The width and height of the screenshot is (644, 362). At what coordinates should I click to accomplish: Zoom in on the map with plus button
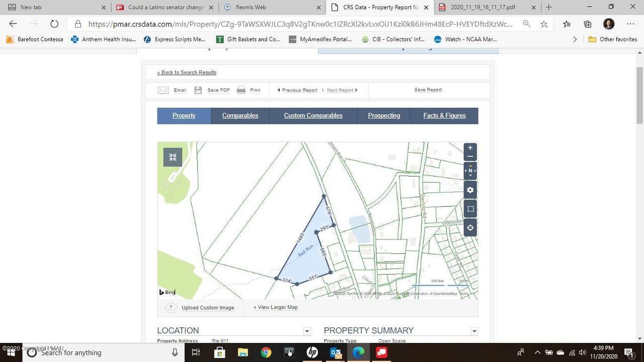tap(470, 148)
